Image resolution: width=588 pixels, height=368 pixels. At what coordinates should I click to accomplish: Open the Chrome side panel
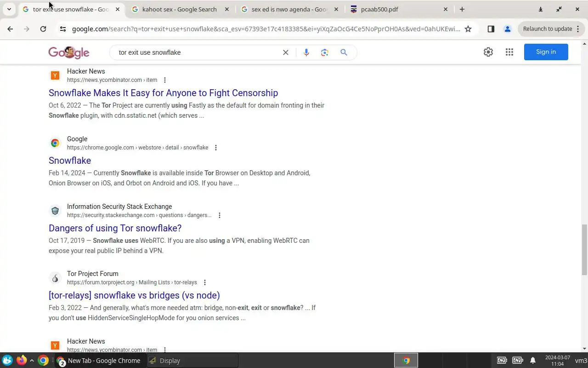491,29
